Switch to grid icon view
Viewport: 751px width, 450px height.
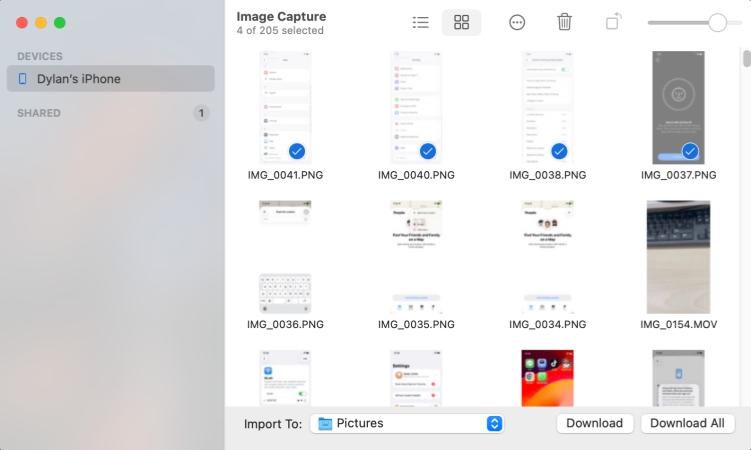point(461,22)
